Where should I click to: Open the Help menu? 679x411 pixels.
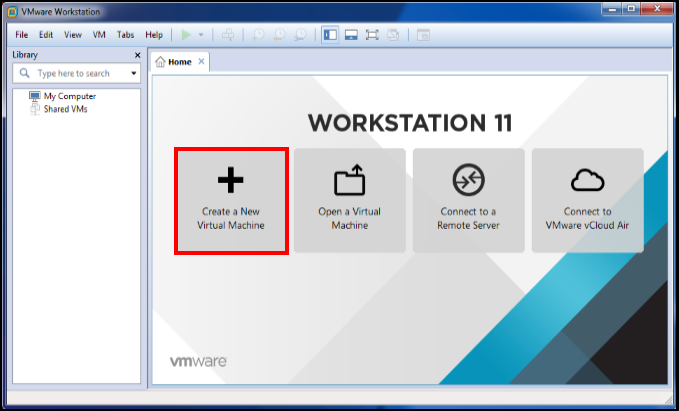[x=154, y=35]
